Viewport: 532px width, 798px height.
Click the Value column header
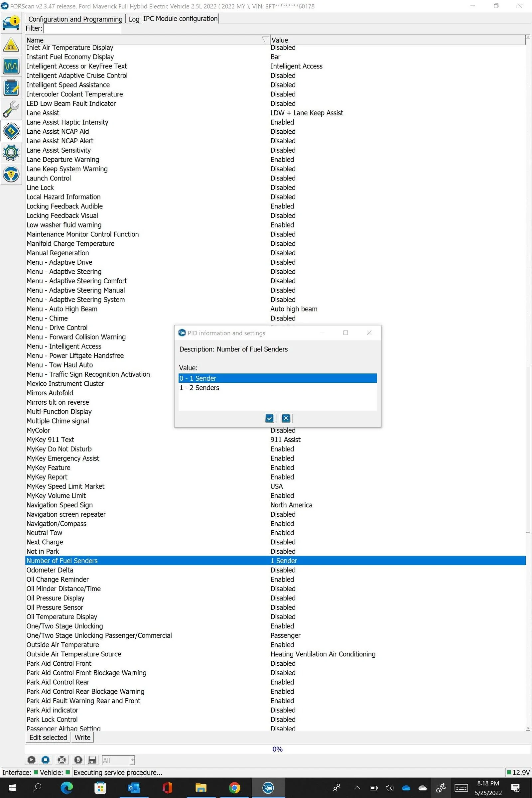[x=398, y=40]
